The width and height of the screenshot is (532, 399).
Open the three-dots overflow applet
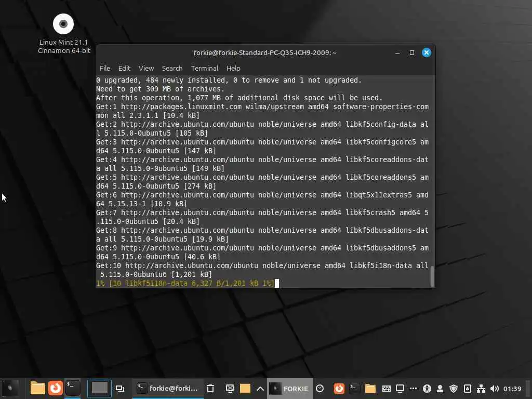tap(413, 389)
